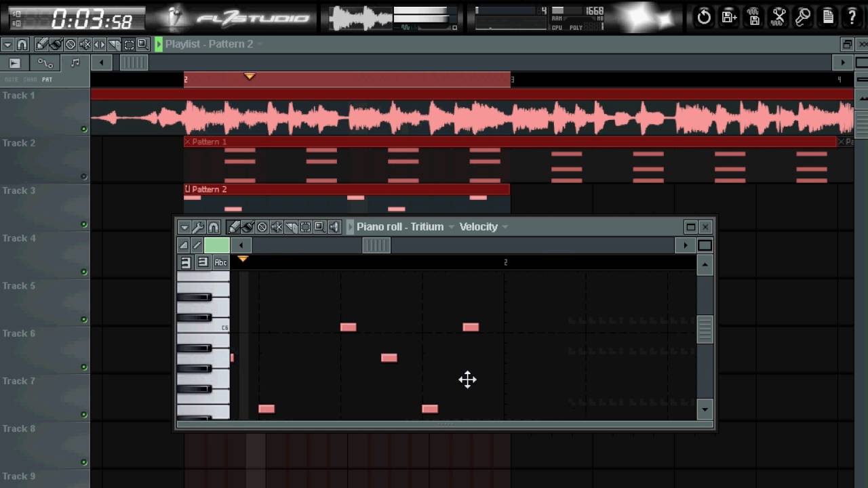The width and height of the screenshot is (868, 488).
Task: Click the Playlist timeline playhead marker
Action: [250, 77]
